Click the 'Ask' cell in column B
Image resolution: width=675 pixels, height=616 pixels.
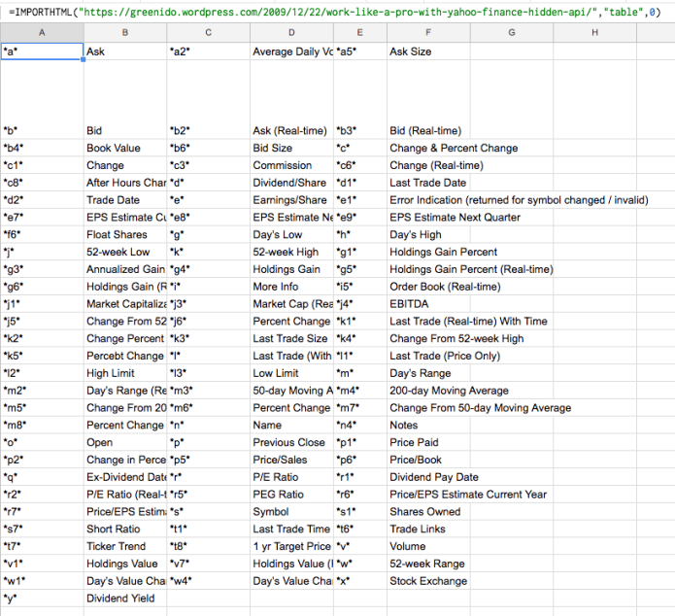(125, 51)
